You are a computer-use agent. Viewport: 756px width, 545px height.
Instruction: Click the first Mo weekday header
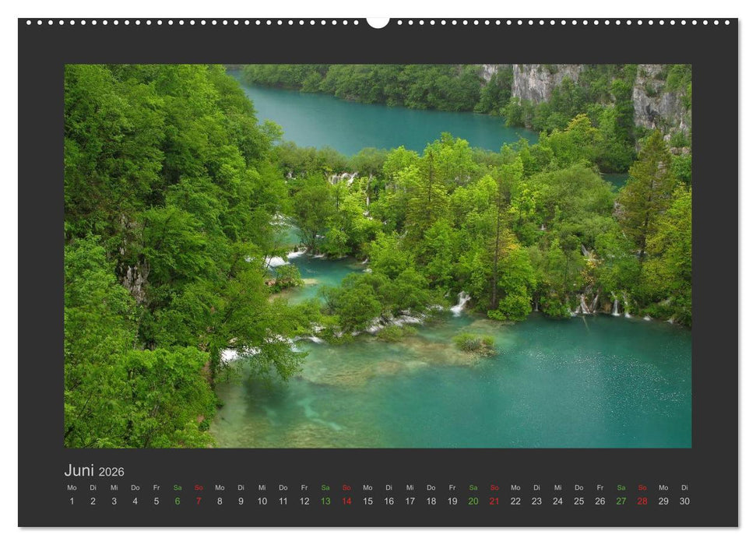click(x=70, y=487)
